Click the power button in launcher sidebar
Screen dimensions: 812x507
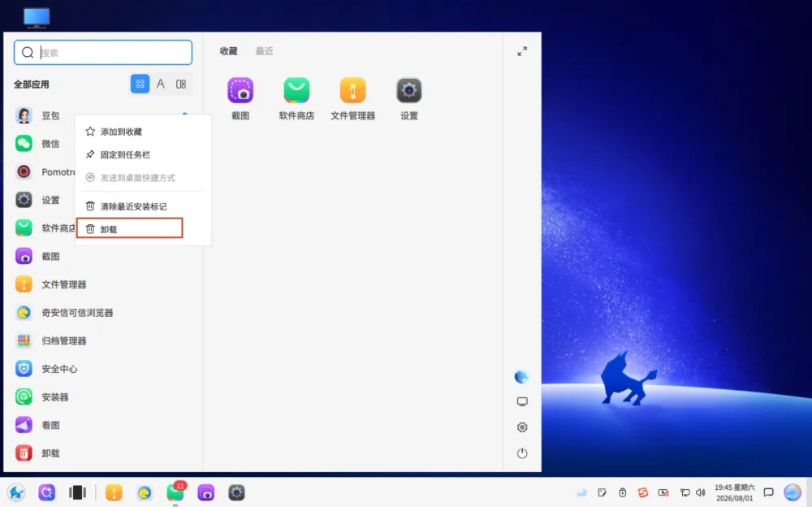[522, 453]
